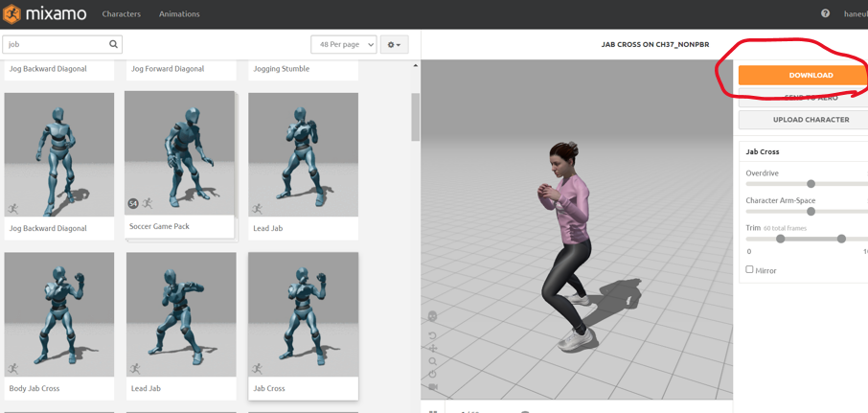The image size is (868, 413).
Task: Click the running-man icon on Jab Cross card
Action: tap(257, 369)
